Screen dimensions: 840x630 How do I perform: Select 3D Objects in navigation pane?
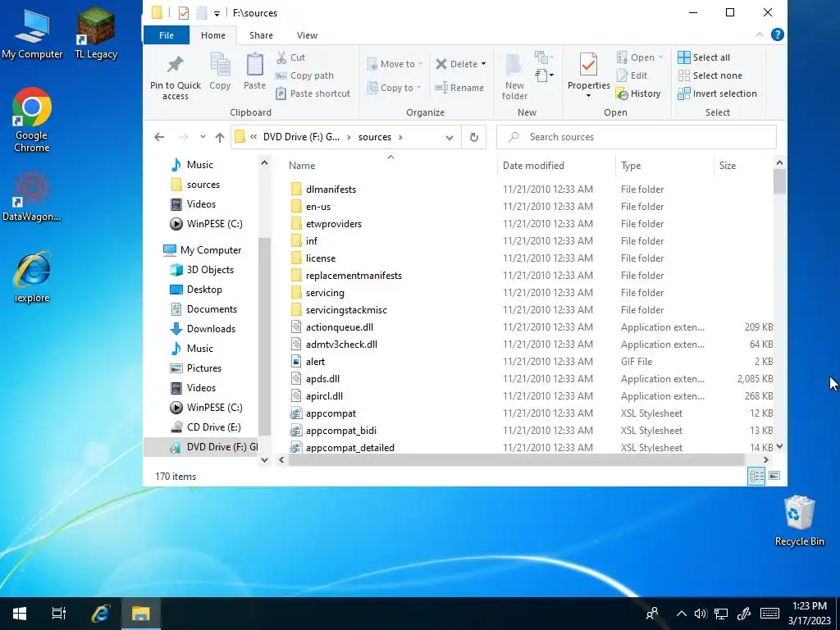click(209, 270)
